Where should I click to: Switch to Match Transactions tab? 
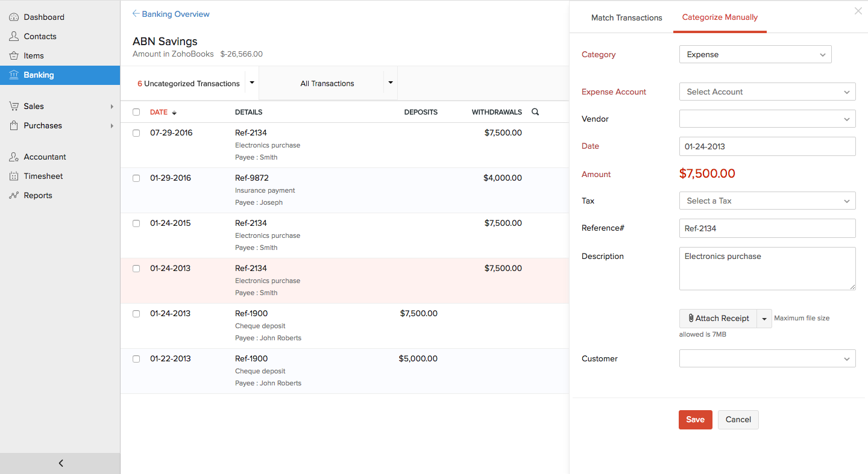(x=626, y=17)
